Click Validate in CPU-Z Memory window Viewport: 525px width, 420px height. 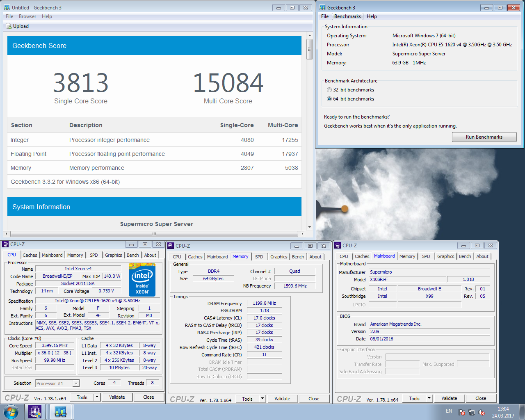pos(282,399)
